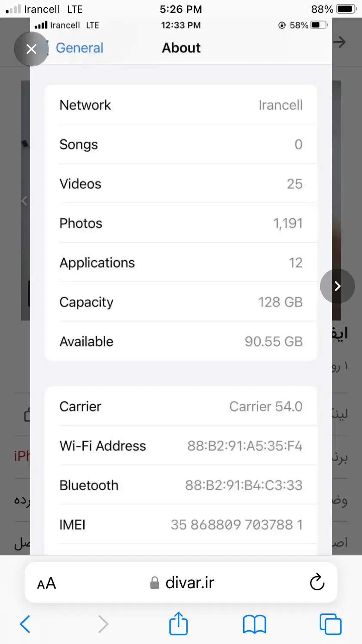The width and height of the screenshot is (362, 644).
Task: Reload the divar.ir page
Action: (x=317, y=582)
